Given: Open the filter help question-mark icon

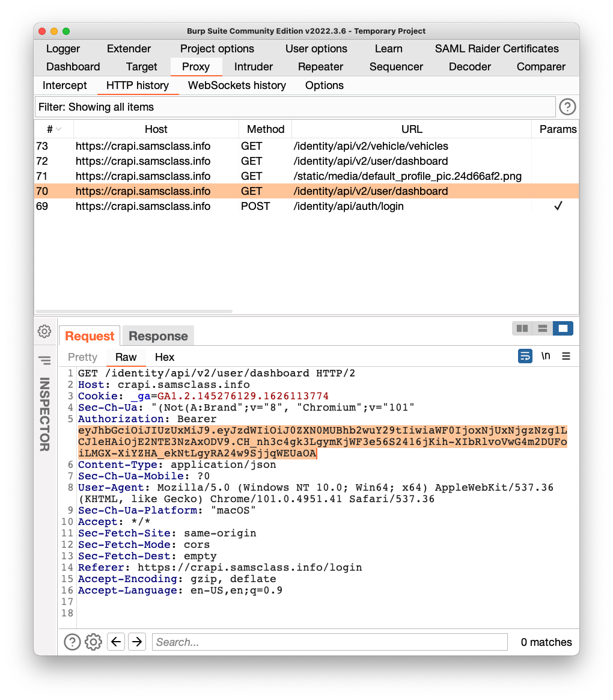Looking at the screenshot, I should point(567,107).
